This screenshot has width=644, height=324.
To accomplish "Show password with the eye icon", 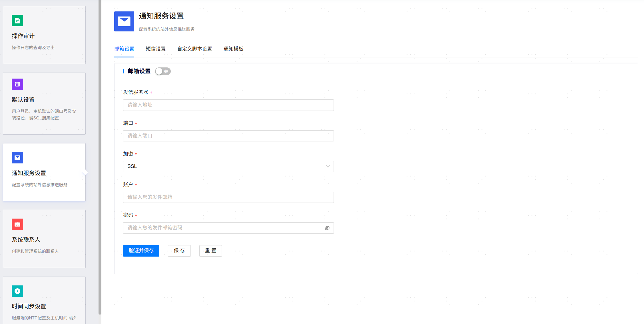I will (327, 228).
